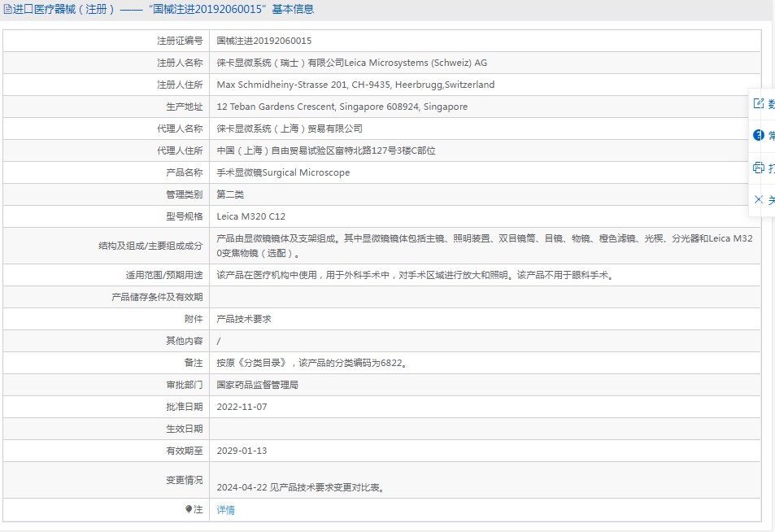Image resolution: width=775 pixels, height=532 pixels.
Task: Click the X close icon in side panel
Action: coord(759,199)
